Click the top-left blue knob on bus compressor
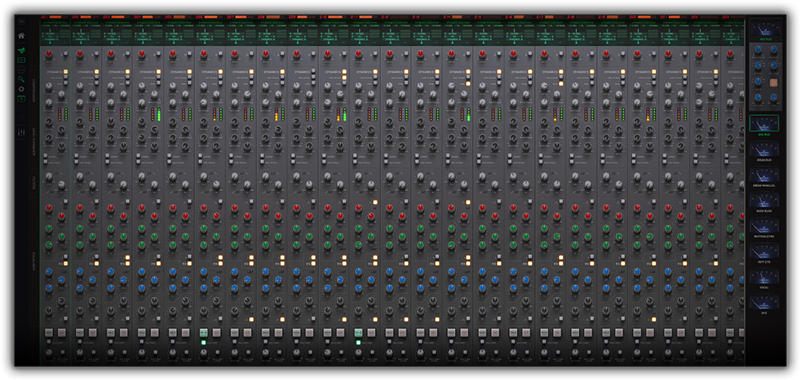 758,49
